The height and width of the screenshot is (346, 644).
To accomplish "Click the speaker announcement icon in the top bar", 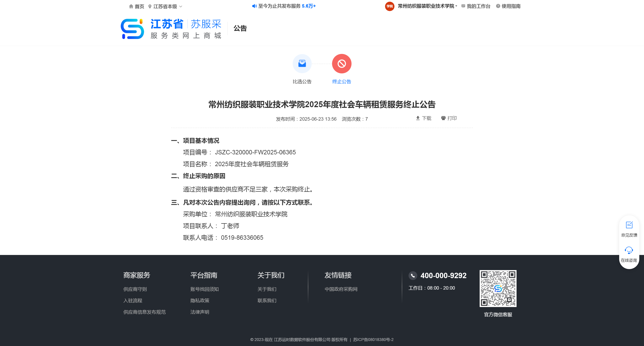I will 254,6.
